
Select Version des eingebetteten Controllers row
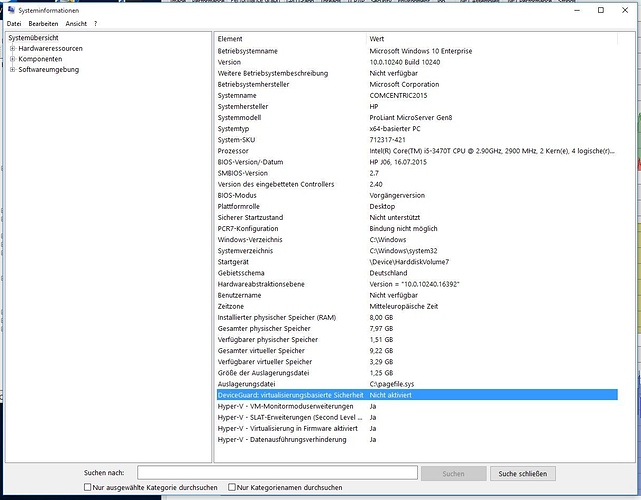tap(417, 184)
